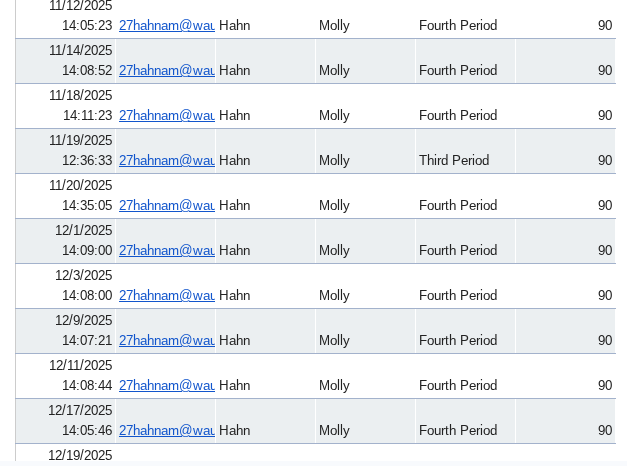Image resolution: width=627 pixels, height=466 pixels.
Task: Click the Molly cell in the 12/9/2025 row
Action: pyautogui.click(x=334, y=341)
